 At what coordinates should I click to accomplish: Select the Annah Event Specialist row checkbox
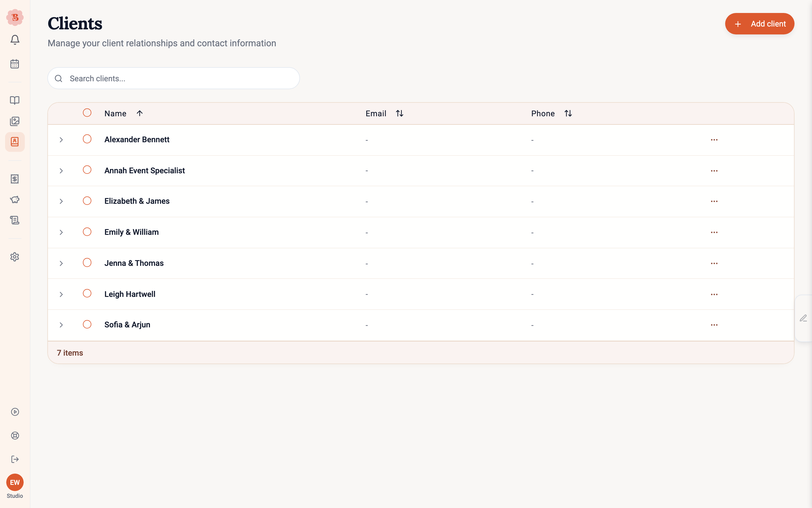(x=87, y=170)
